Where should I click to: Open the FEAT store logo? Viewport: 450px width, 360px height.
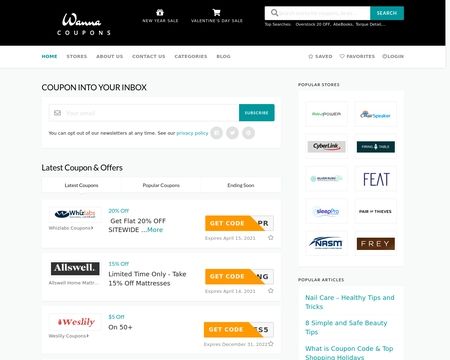click(376, 179)
